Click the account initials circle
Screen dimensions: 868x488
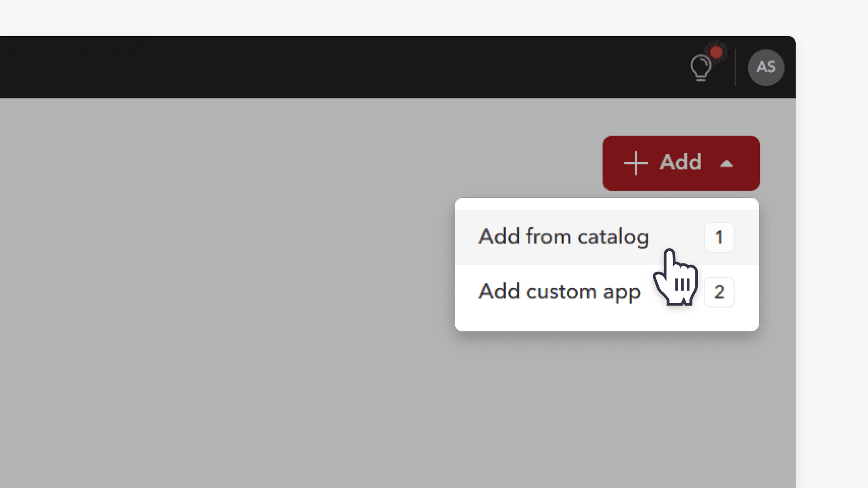tap(766, 67)
